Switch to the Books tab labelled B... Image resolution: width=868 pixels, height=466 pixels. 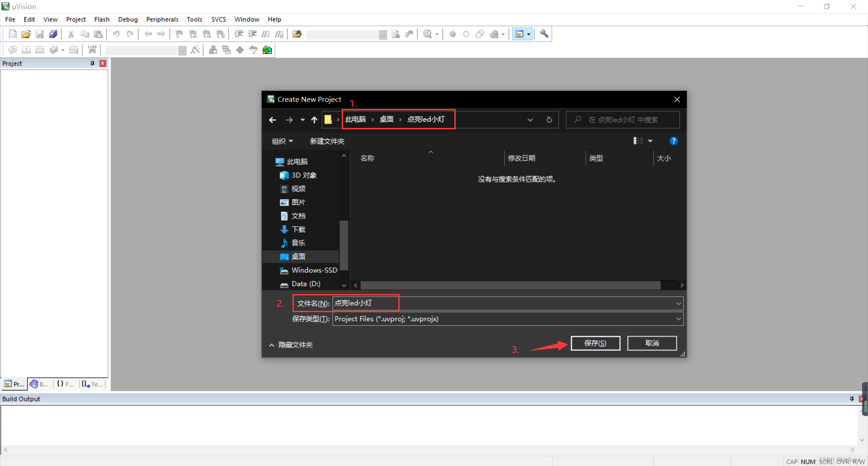click(39, 384)
